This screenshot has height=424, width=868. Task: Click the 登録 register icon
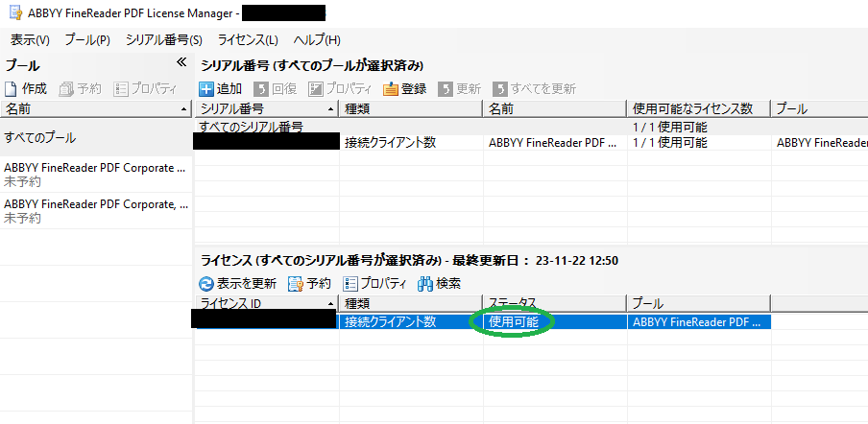391,89
